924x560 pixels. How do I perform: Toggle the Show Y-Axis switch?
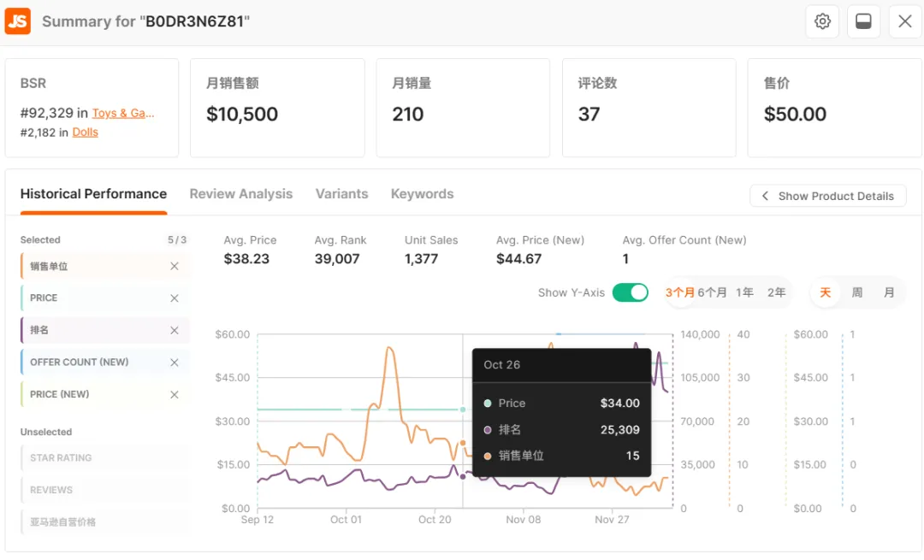631,292
